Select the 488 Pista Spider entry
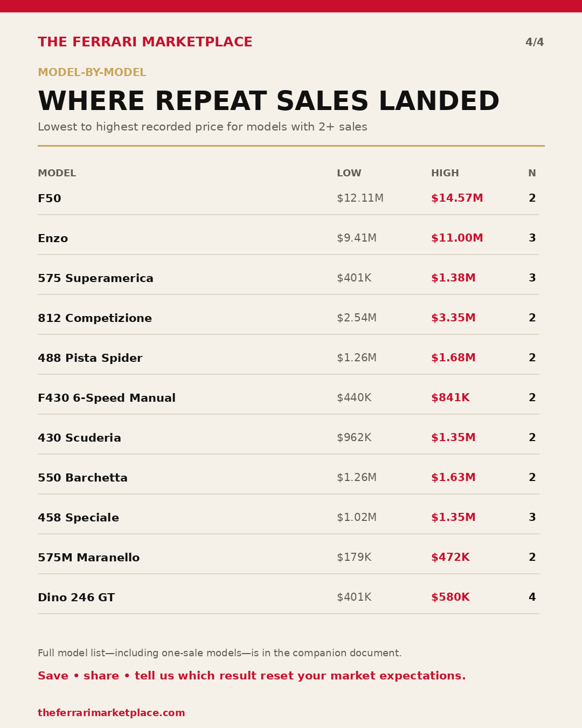Viewport: 582px width, 728px height. 90,358
